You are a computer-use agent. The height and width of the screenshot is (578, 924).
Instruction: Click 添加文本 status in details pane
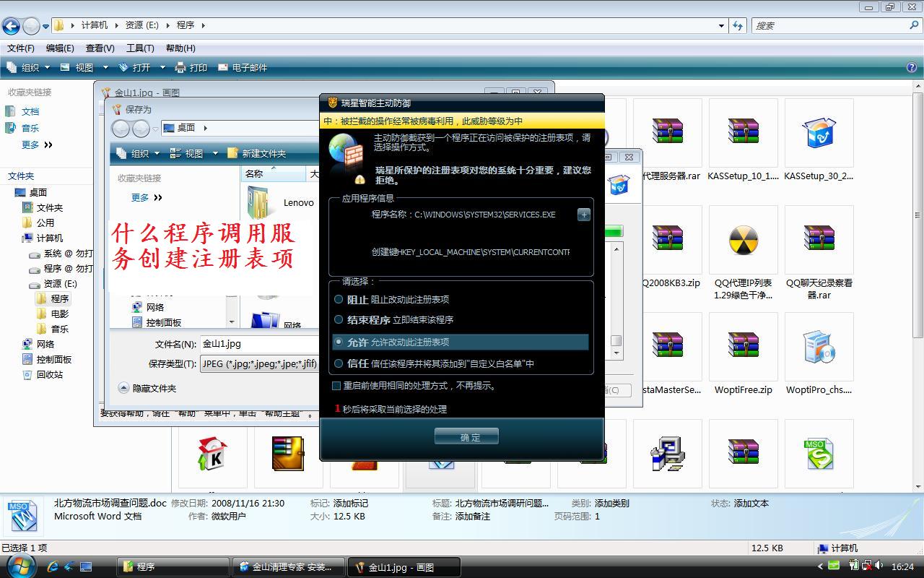[x=751, y=503]
